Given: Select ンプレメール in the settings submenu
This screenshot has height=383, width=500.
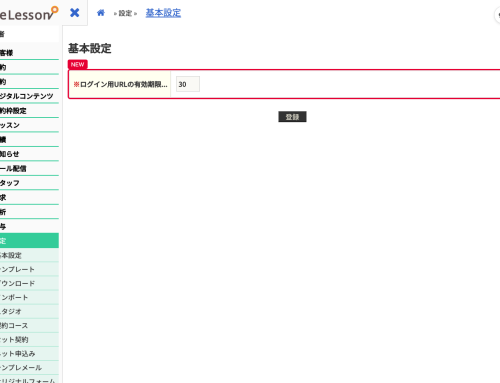Looking at the screenshot, I should point(29,367).
